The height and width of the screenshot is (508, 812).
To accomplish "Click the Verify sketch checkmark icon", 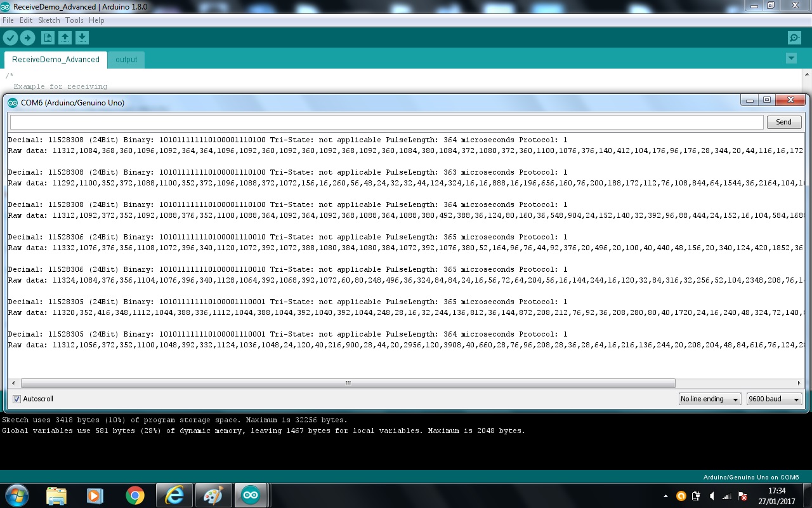I will (x=11, y=37).
